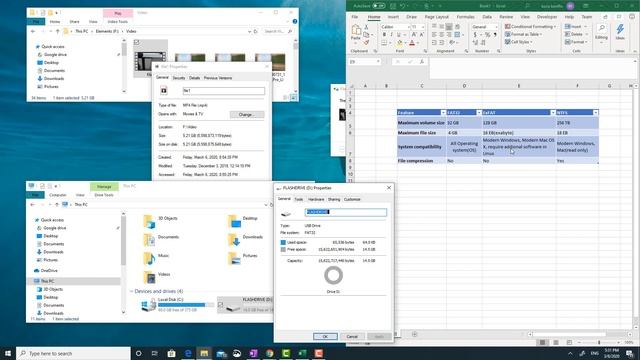Select Google drive in Video window sidebar
Image resolution: width=640 pixels, height=360 pixels.
click(x=55, y=55)
